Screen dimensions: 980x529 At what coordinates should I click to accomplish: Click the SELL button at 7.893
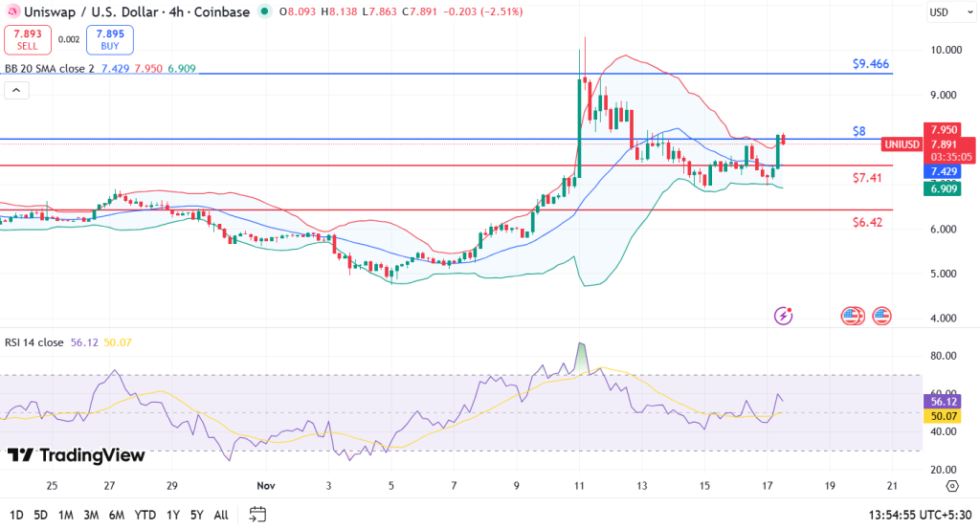click(x=26, y=39)
